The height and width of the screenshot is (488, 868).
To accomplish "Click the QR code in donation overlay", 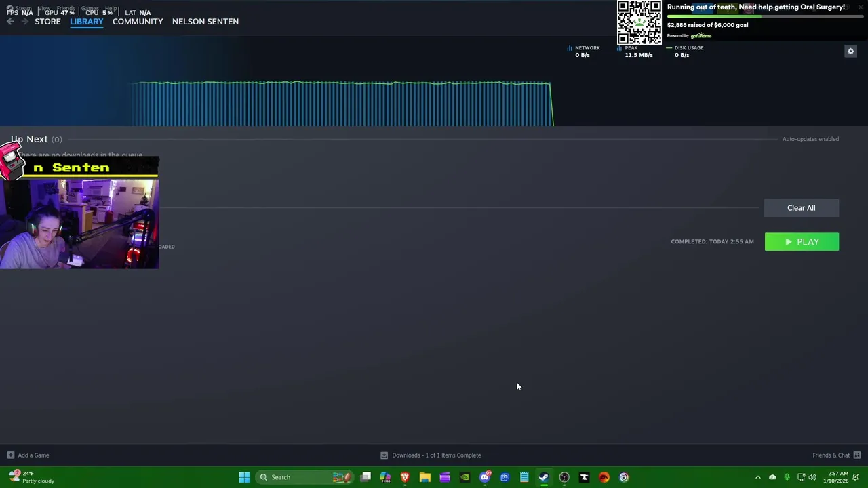I will coord(639,22).
